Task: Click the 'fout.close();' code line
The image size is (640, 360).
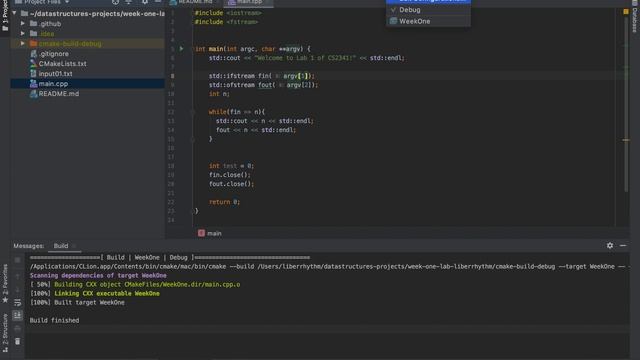Action: click(231, 184)
